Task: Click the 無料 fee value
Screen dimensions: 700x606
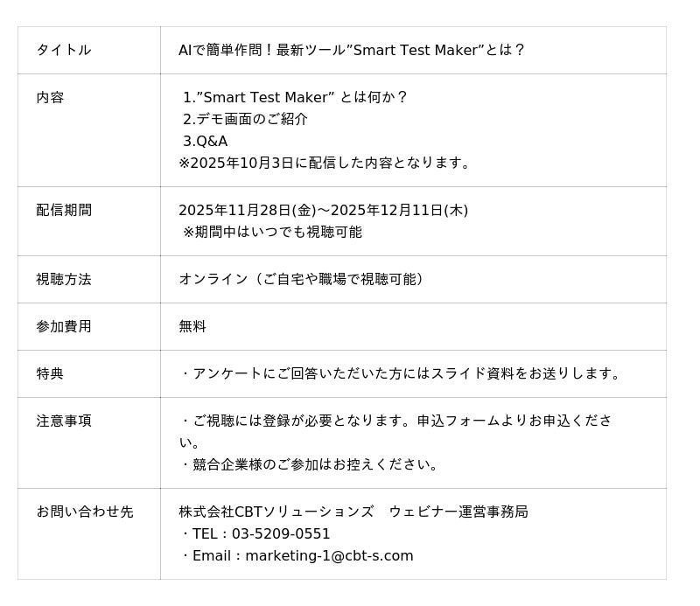Action: [192, 327]
